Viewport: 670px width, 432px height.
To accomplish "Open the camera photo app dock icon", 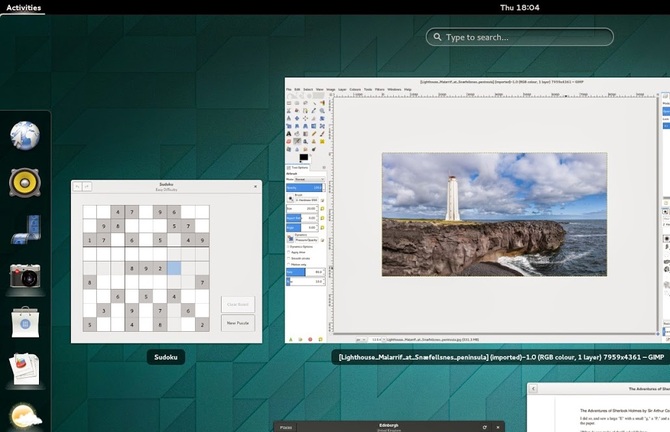I will [25, 276].
